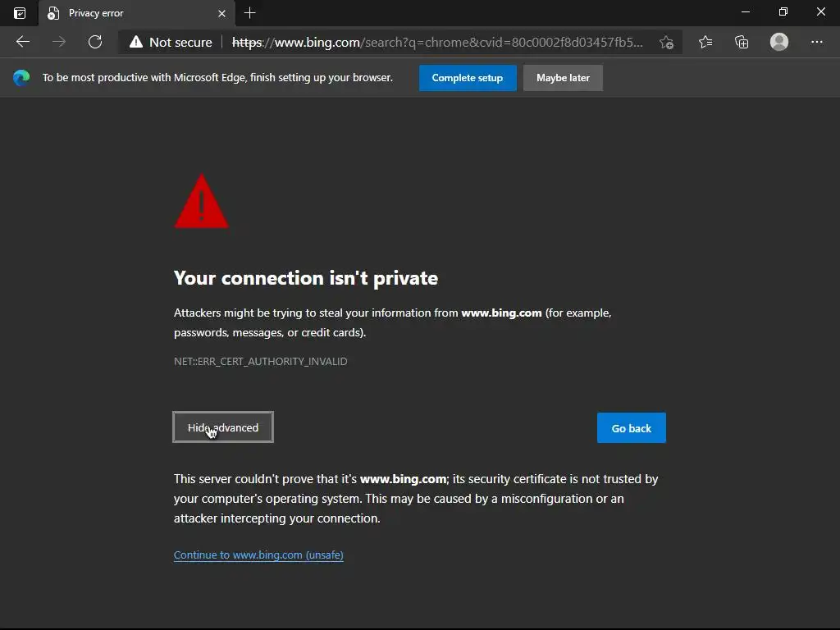Image resolution: width=840 pixels, height=630 pixels.
Task: Continue to www.bing.com (unsafe) link
Action: point(258,555)
